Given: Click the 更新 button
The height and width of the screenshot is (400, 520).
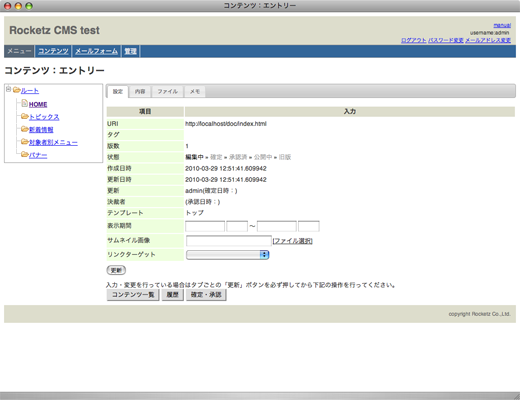Looking at the screenshot, I should point(116,270).
